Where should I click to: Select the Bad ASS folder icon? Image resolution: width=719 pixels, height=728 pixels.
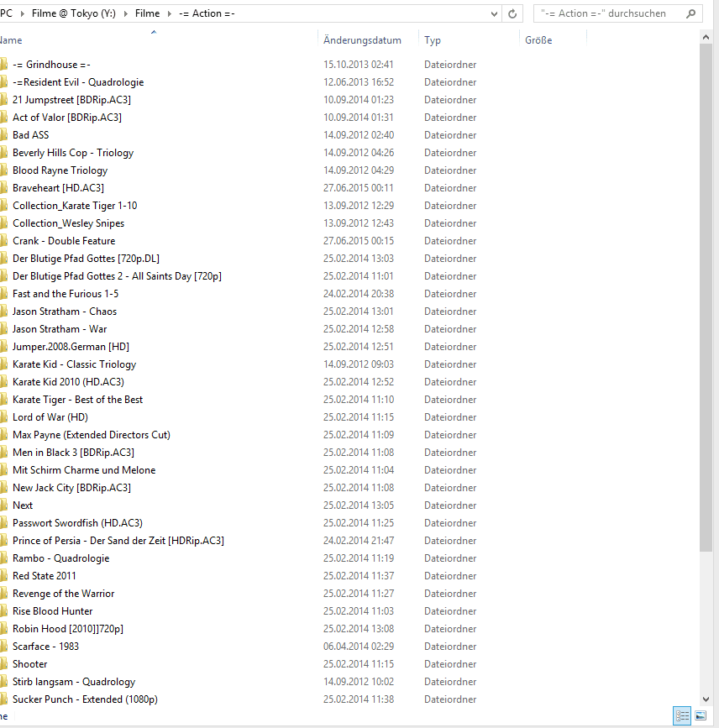click(x=3, y=134)
